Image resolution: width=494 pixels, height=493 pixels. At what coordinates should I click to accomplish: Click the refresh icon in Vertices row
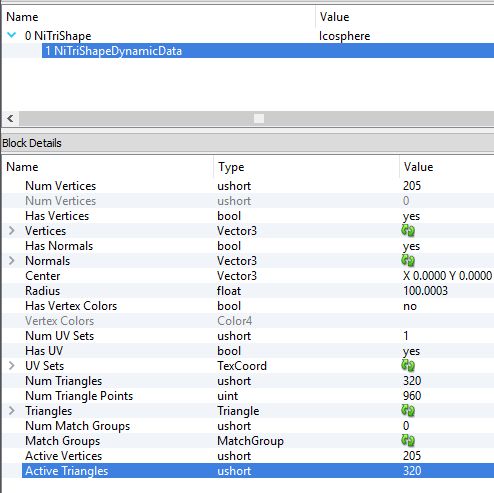click(x=408, y=231)
